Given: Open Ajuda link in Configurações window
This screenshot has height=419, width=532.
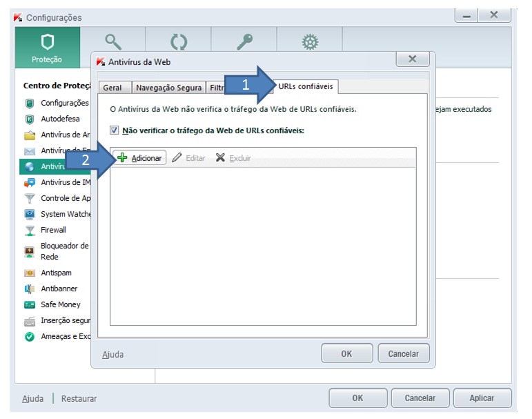Looking at the screenshot, I should (x=33, y=398).
